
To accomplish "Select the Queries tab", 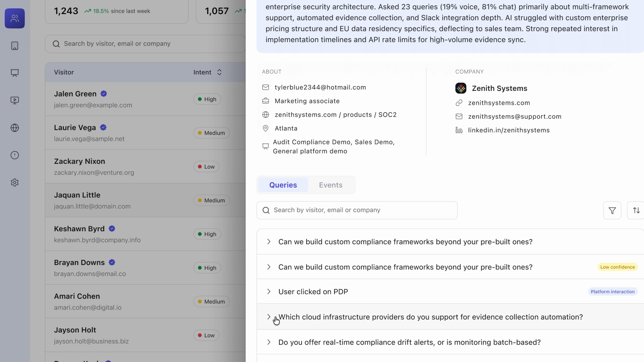I will click(x=283, y=185).
